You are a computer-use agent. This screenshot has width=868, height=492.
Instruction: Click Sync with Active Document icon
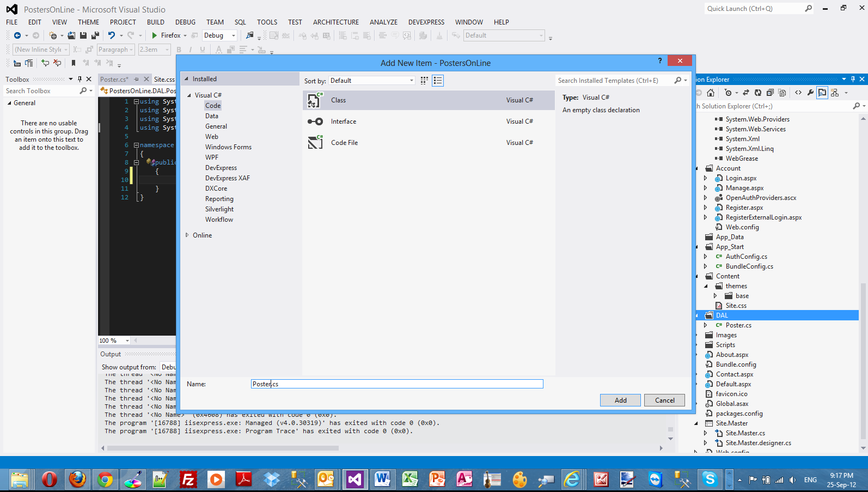[746, 93]
